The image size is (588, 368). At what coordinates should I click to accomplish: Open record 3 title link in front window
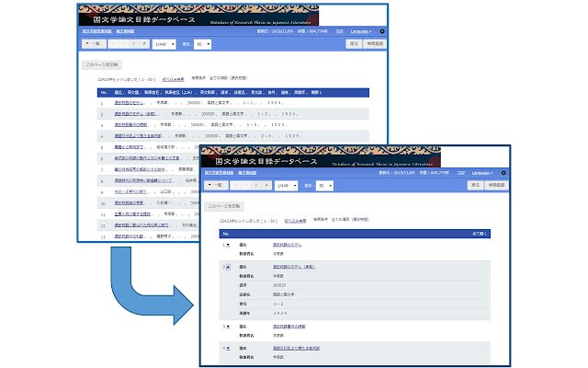tap(289, 327)
